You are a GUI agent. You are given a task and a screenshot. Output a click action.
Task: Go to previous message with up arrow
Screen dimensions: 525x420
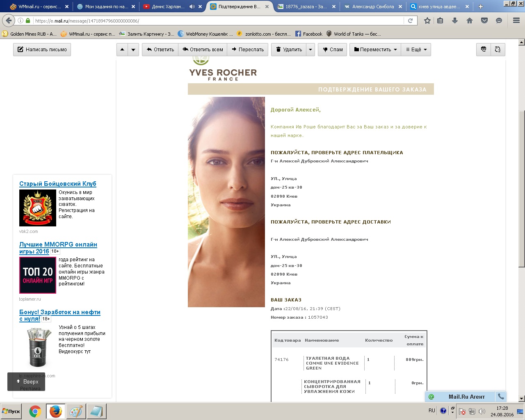coord(122,50)
